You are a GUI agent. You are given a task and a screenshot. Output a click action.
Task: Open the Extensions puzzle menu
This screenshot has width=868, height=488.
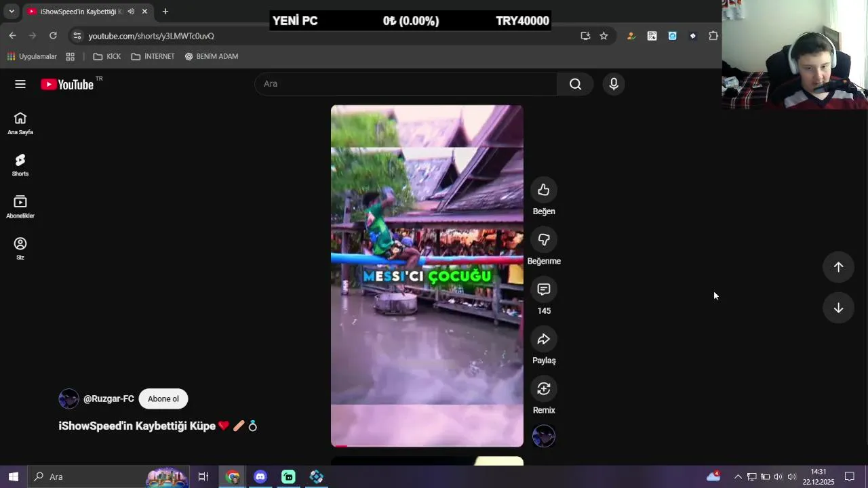(x=713, y=36)
